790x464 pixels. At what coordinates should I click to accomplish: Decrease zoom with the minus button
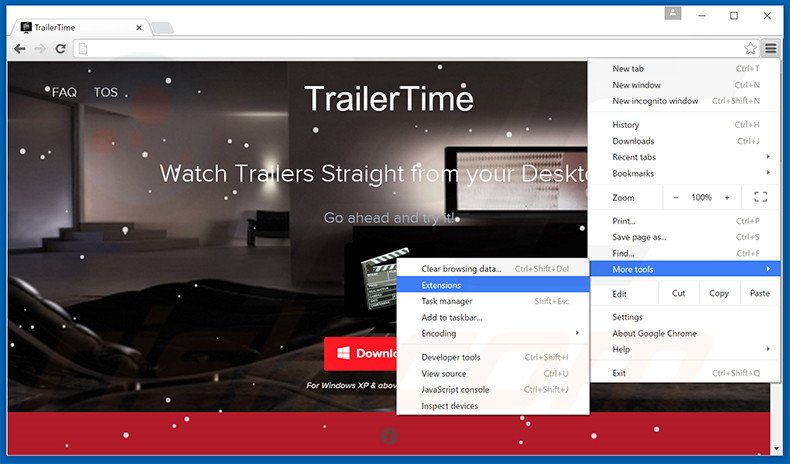pos(676,197)
